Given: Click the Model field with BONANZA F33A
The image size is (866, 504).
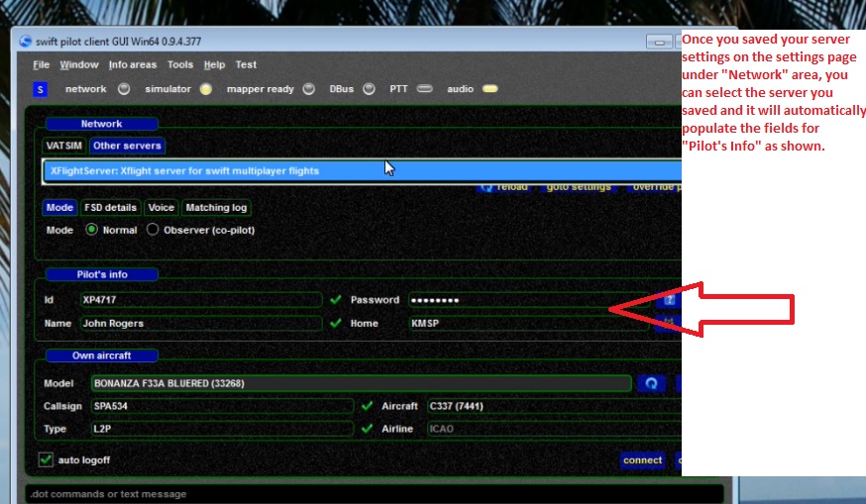Looking at the screenshot, I should 362,383.
